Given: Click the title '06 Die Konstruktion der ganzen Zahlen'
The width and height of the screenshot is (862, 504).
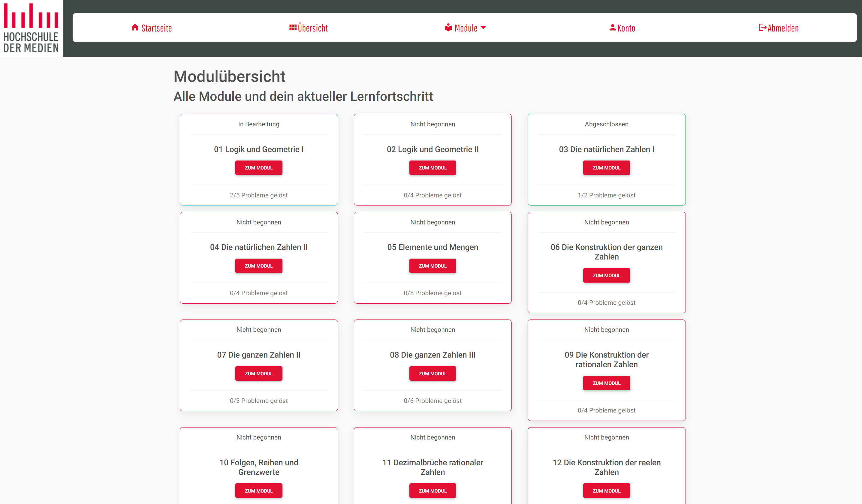Looking at the screenshot, I should [607, 252].
